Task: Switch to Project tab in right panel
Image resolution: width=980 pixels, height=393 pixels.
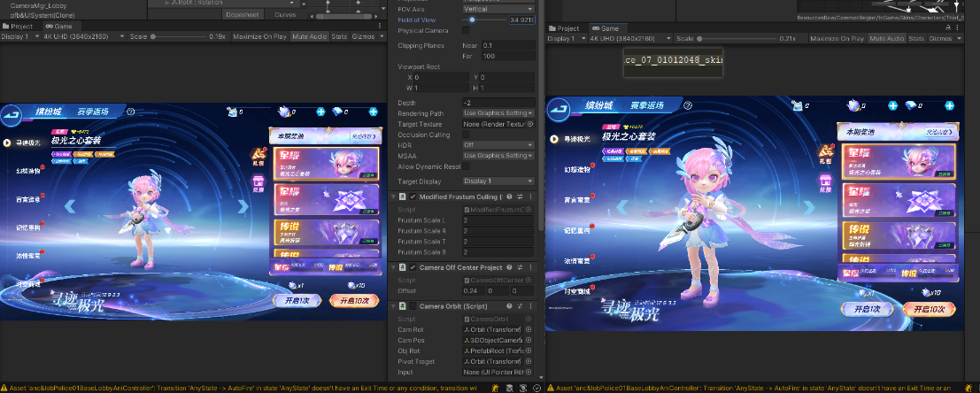Action: (x=564, y=28)
